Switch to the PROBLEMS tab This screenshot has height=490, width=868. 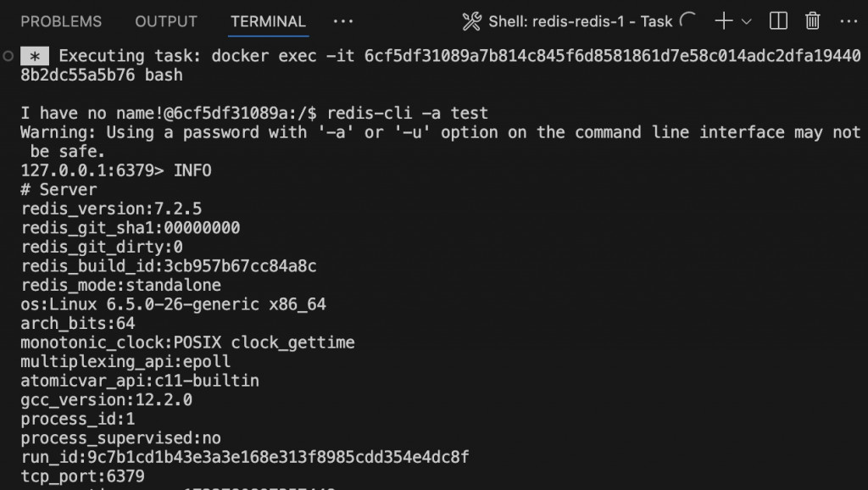[x=61, y=21]
